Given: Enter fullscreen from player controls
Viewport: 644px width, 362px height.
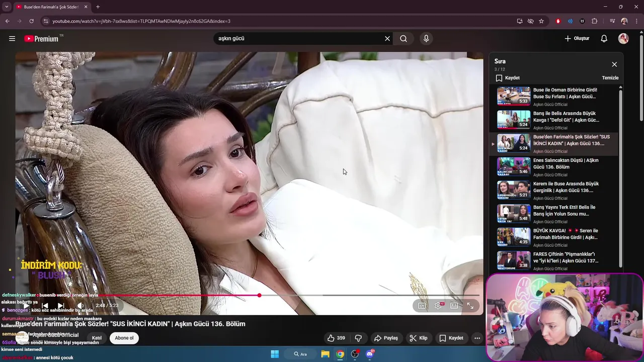Looking at the screenshot, I should tap(470, 305).
